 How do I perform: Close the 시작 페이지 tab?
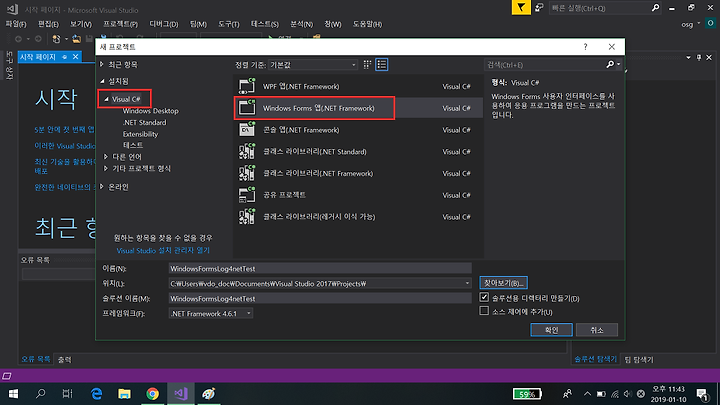tap(75, 57)
